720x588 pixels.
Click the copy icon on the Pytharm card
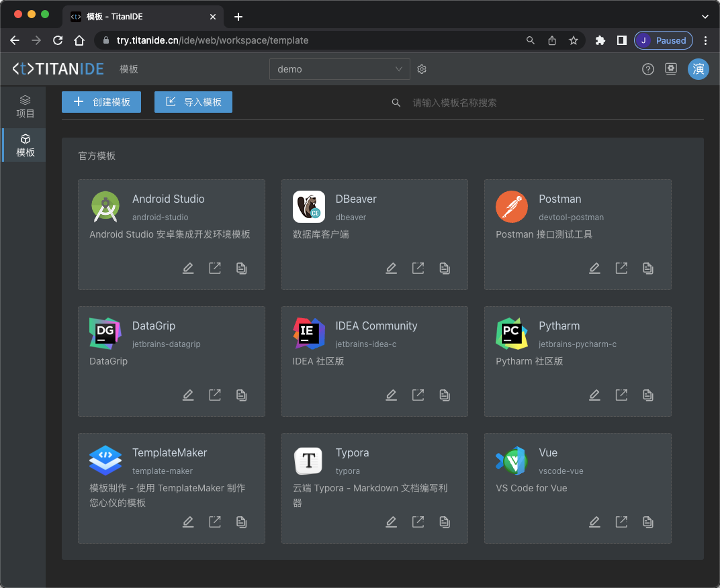(x=647, y=395)
